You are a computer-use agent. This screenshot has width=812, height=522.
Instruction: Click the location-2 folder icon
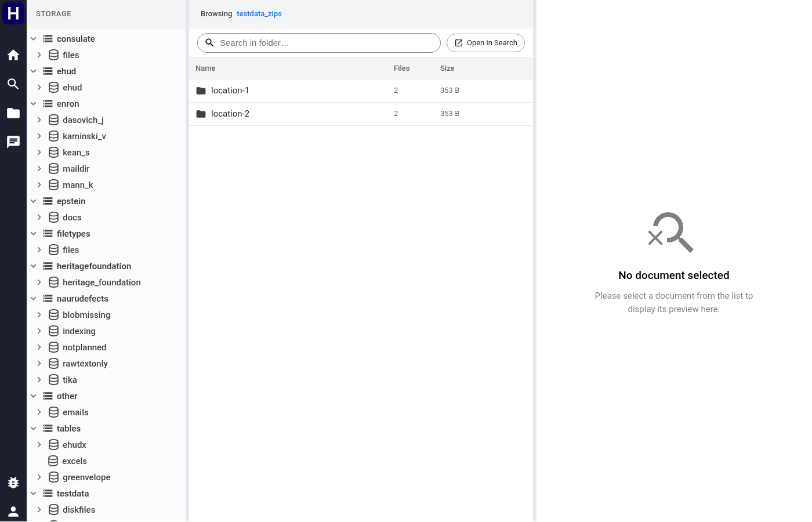(x=201, y=114)
